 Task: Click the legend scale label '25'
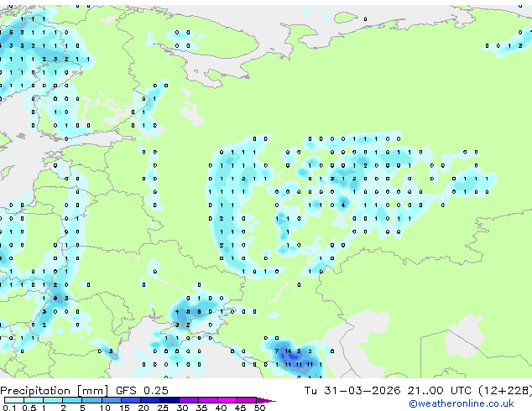tap(163, 408)
